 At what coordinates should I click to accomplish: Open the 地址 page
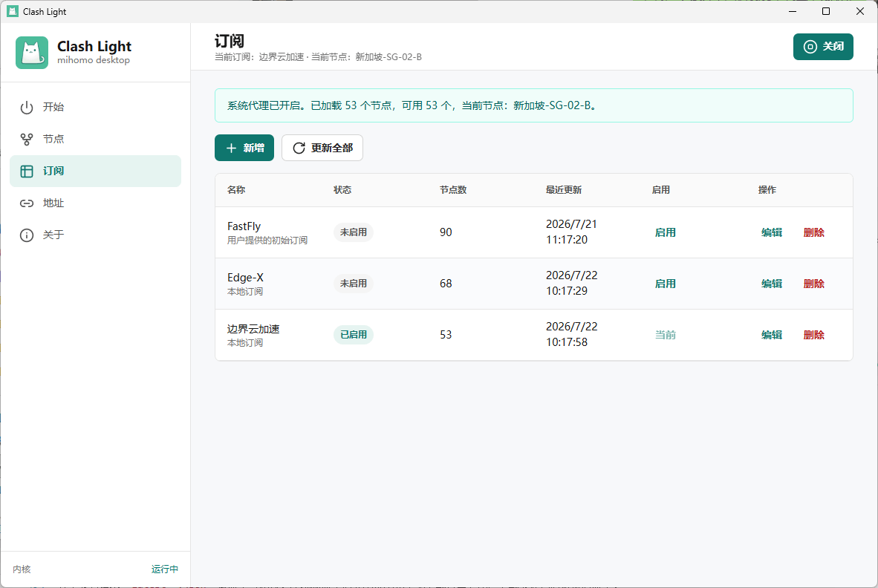coord(95,203)
